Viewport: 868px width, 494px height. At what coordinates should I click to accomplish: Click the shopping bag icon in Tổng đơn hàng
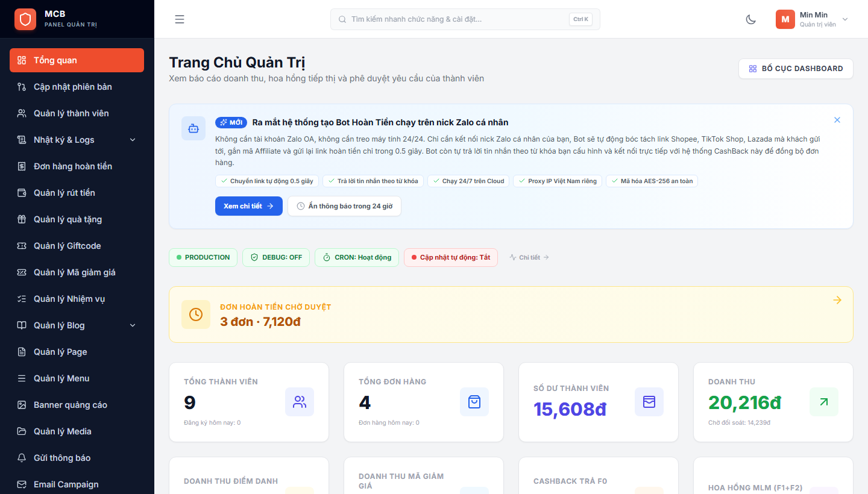[x=474, y=402]
